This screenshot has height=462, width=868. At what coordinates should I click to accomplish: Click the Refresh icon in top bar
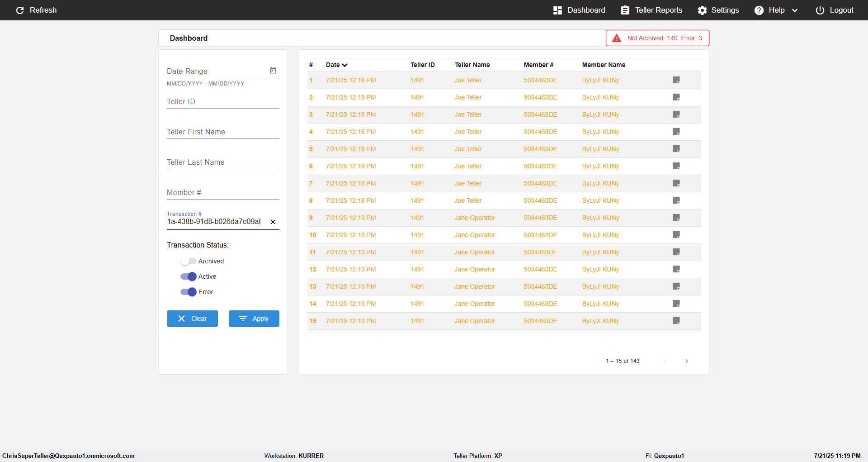pyautogui.click(x=20, y=10)
